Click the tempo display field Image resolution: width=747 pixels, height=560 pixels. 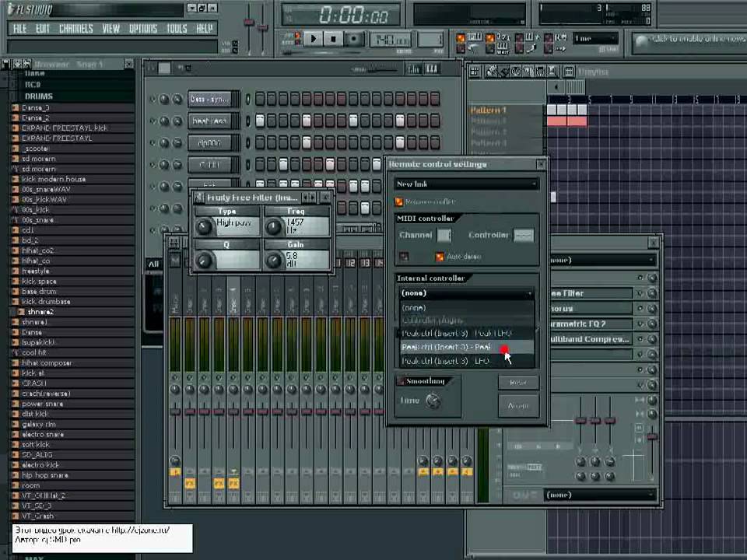[391, 40]
